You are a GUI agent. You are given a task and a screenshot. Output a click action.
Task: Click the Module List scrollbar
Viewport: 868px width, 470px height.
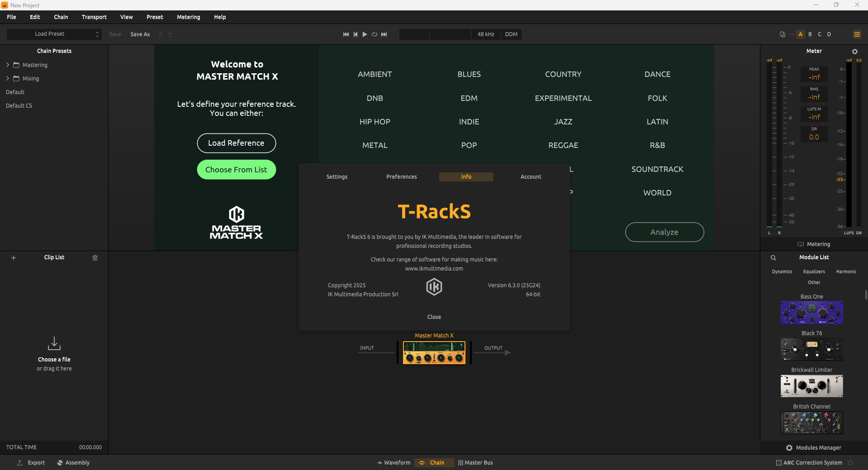(866, 294)
